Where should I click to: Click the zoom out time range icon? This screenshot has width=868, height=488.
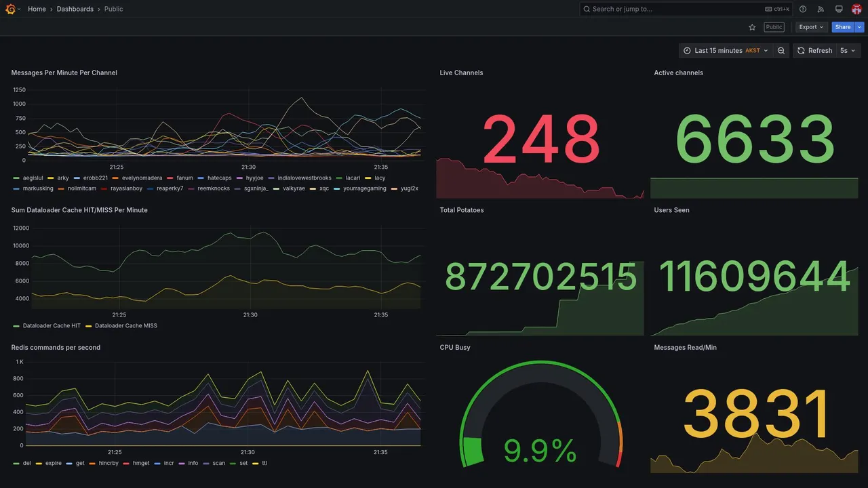pos(781,51)
